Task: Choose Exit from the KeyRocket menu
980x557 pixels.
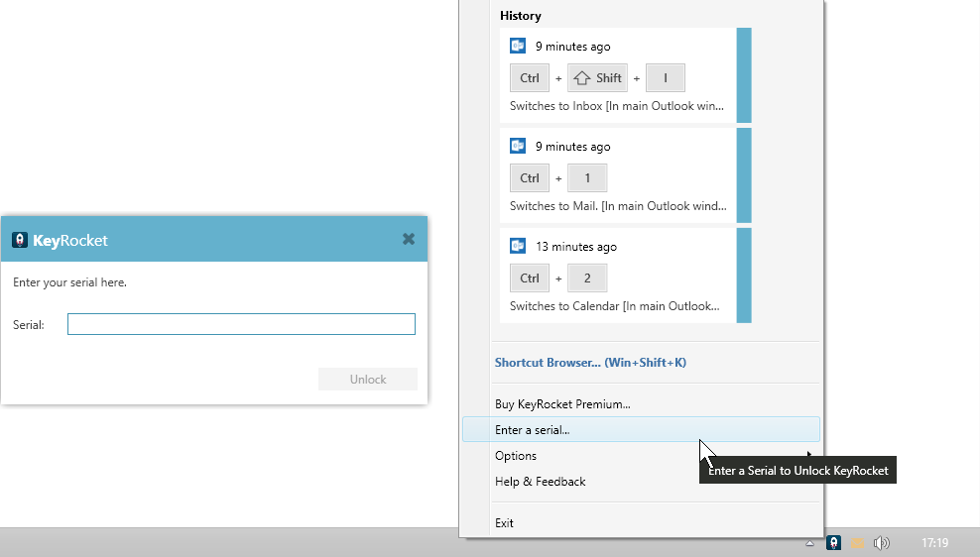Action: tap(641, 522)
